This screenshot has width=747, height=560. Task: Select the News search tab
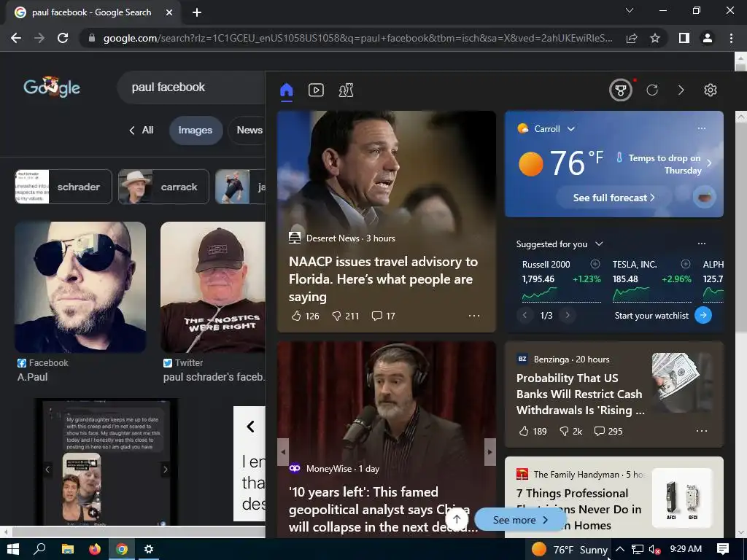[249, 130]
